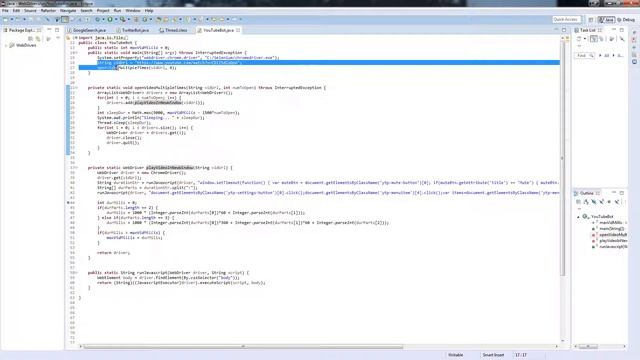Open the New Task dropdown arrow in Task List

click(x=585, y=39)
